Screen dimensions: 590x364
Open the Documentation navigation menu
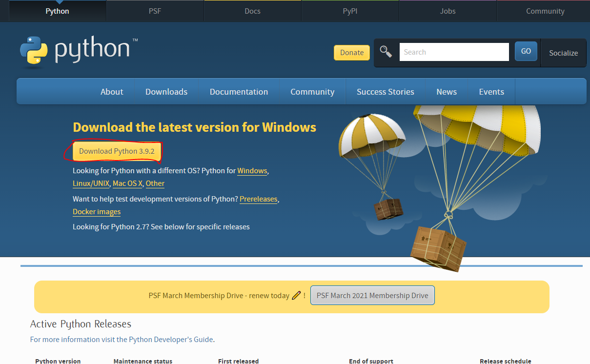(x=239, y=92)
